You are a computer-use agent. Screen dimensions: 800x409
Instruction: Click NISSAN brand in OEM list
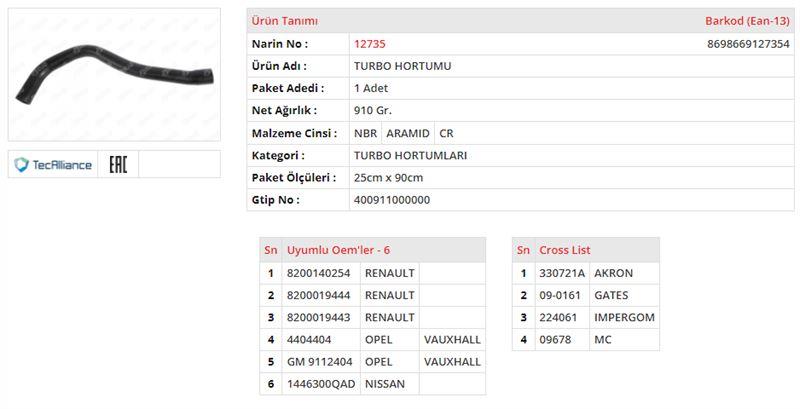point(385,384)
